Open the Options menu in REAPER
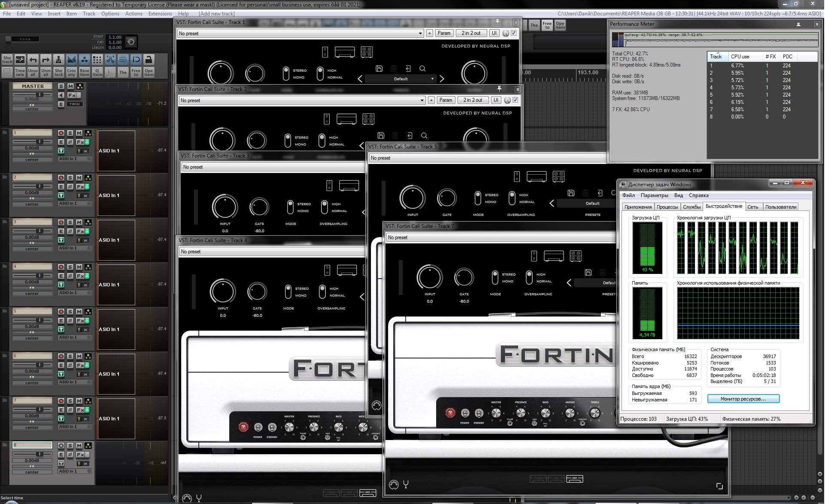825x504 pixels. point(110,14)
